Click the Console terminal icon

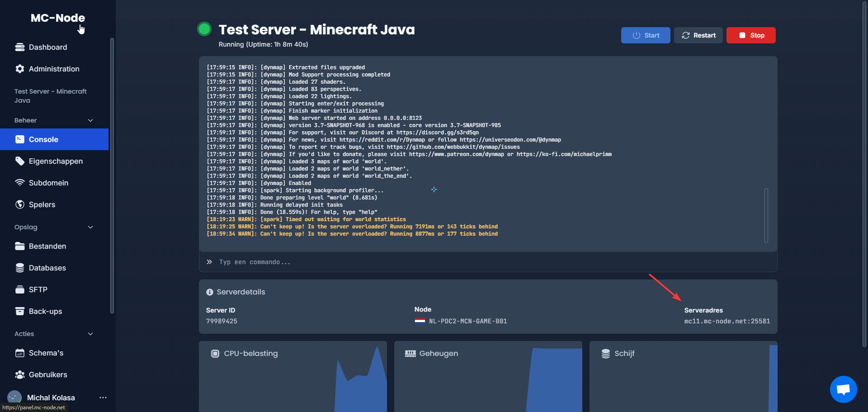point(20,139)
